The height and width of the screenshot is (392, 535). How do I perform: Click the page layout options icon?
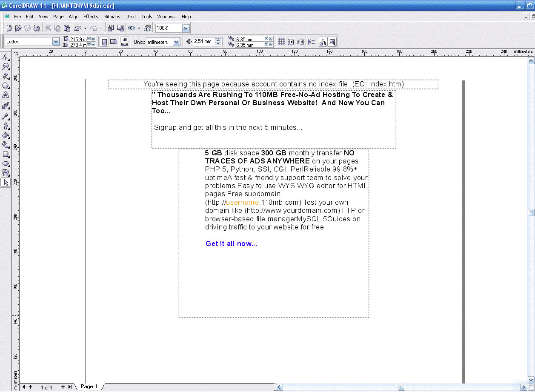(x=125, y=41)
